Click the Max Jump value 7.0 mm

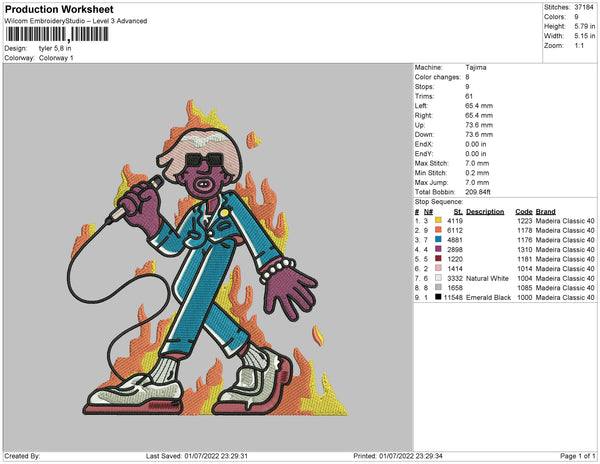pos(477,182)
